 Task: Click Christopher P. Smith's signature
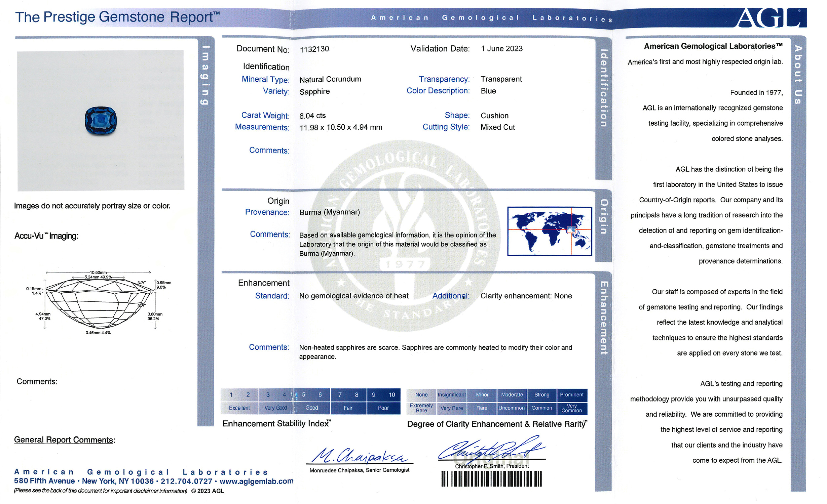tap(492, 450)
